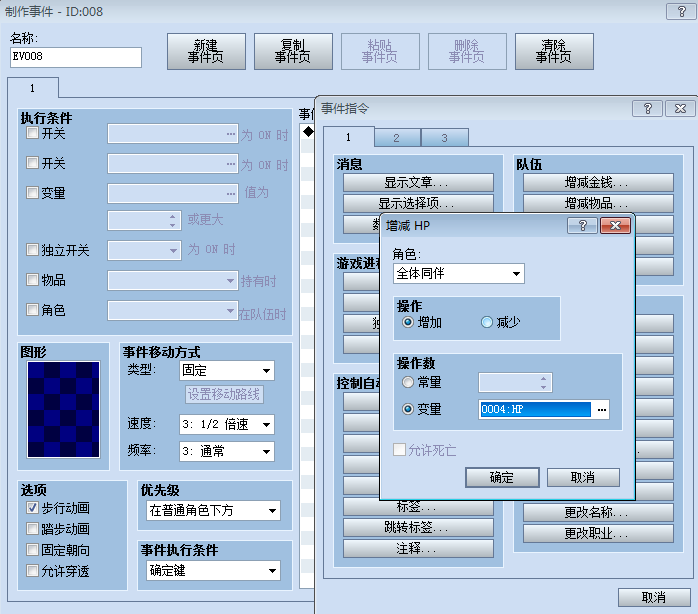
Task: Toggle 踏步动画 option checkbox
Action: coord(32,529)
